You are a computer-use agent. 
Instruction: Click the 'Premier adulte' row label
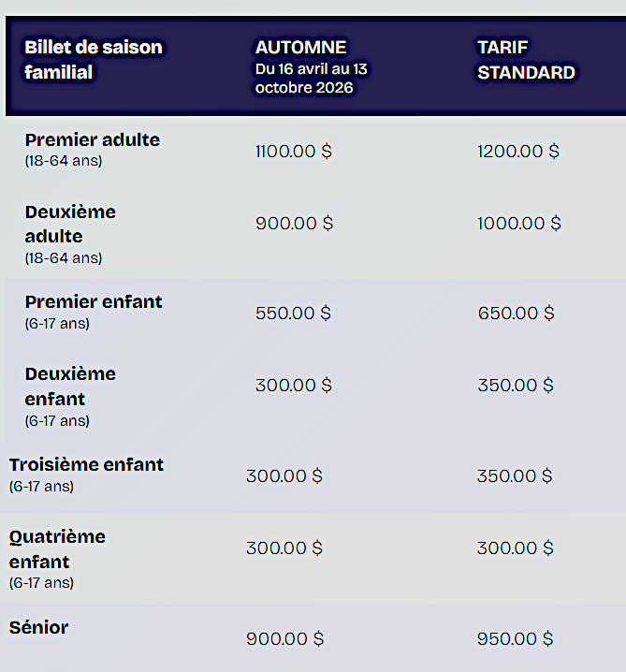coord(92,139)
